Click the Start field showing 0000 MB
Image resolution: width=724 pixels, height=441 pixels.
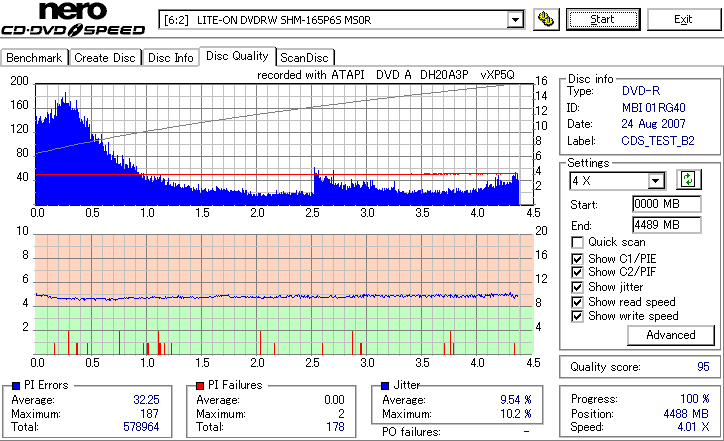[666, 204]
